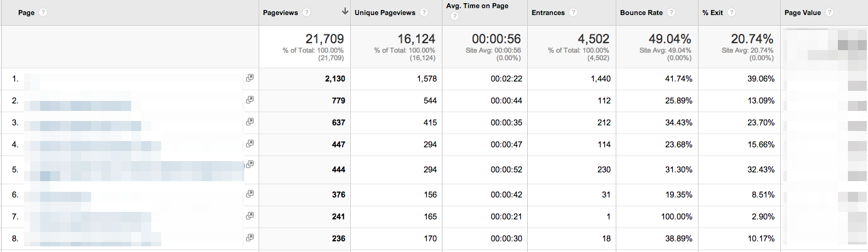Image resolution: width=868 pixels, height=252 pixels.
Task: Click the external link icon for row 2
Action: click(x=249, y=100)
